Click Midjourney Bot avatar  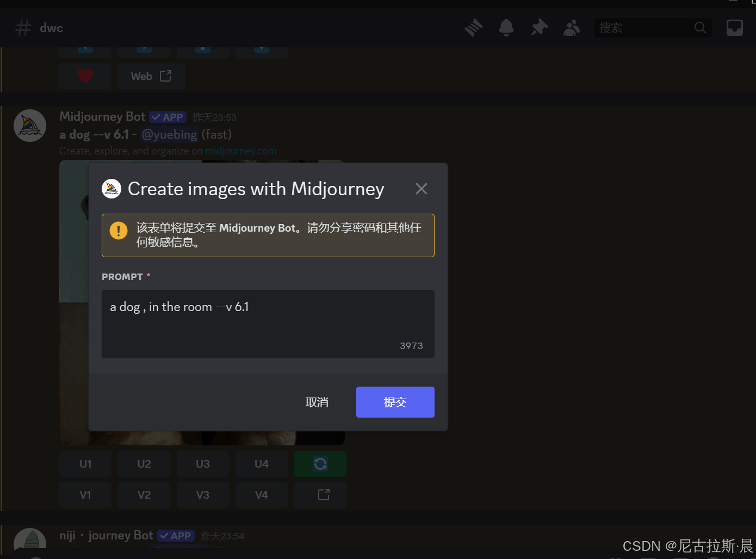30,126
